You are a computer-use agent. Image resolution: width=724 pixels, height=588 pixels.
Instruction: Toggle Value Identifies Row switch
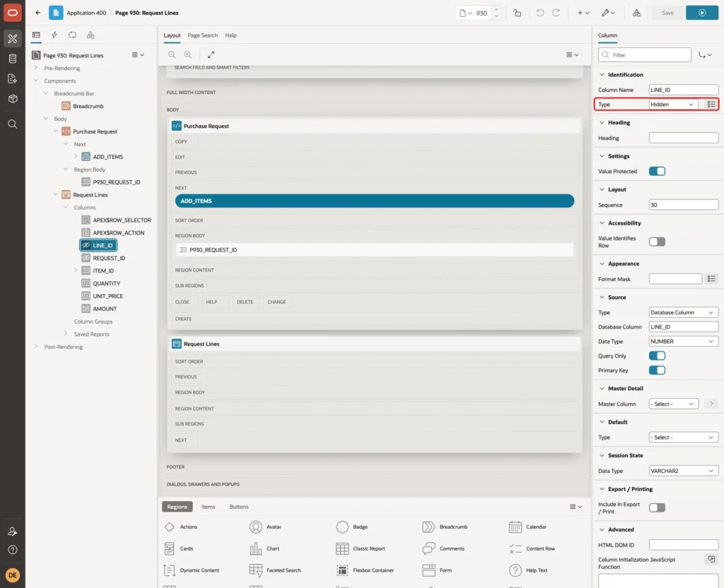tap(657, 242)
